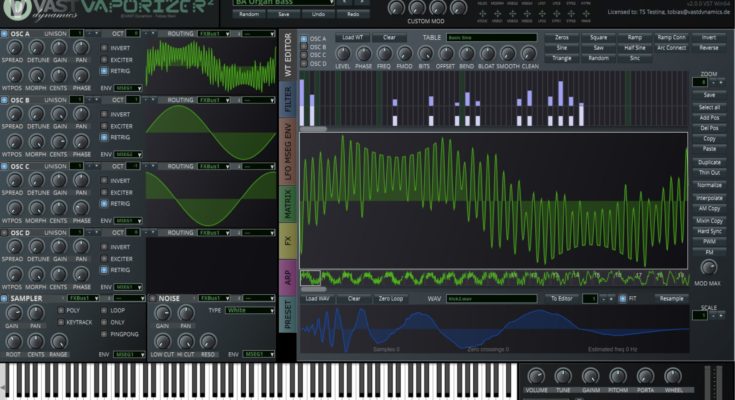Click the Noise Low Cut knob
This screenshot has width=735, height=400.
(162, 341)
